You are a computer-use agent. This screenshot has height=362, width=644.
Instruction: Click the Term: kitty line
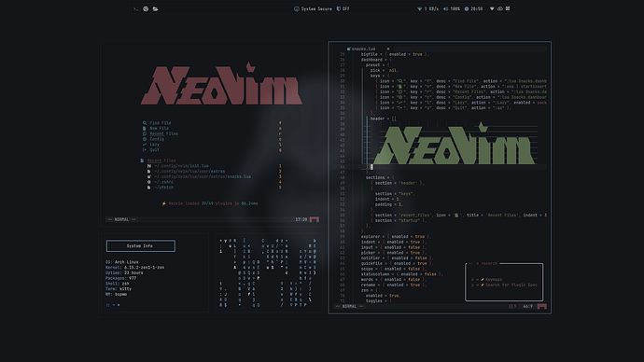click(119, 288)
